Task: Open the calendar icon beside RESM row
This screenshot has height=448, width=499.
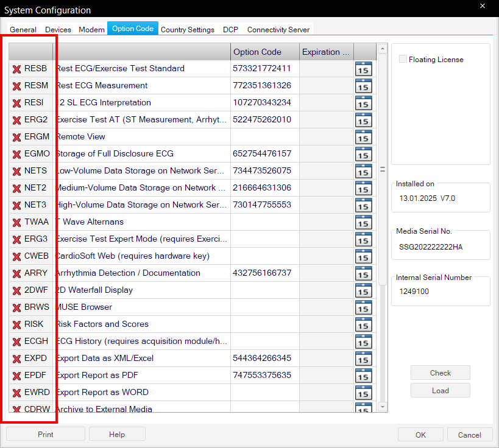Action: click(x=363, y=86)
